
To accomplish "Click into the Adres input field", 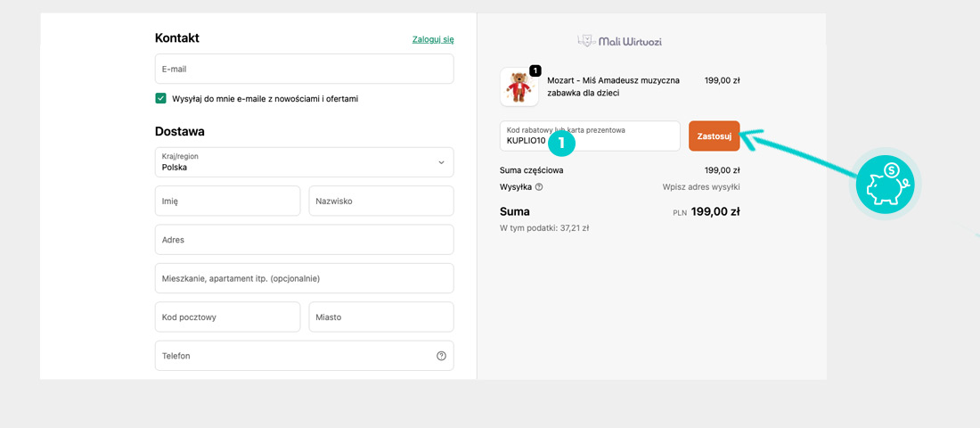I will pos(303,240).
